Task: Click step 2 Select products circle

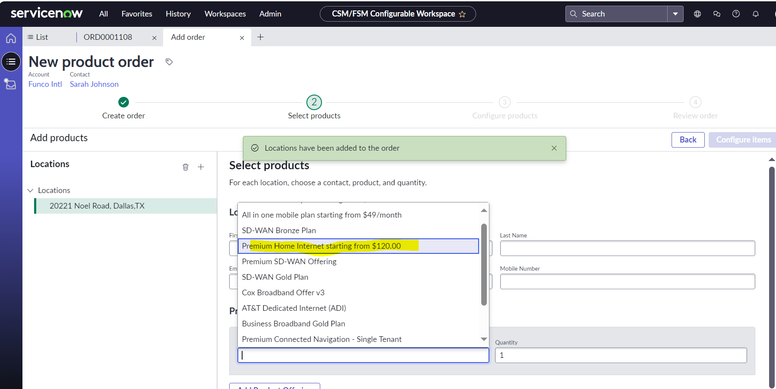Action: pyautogui.click(x=314, y=102)
